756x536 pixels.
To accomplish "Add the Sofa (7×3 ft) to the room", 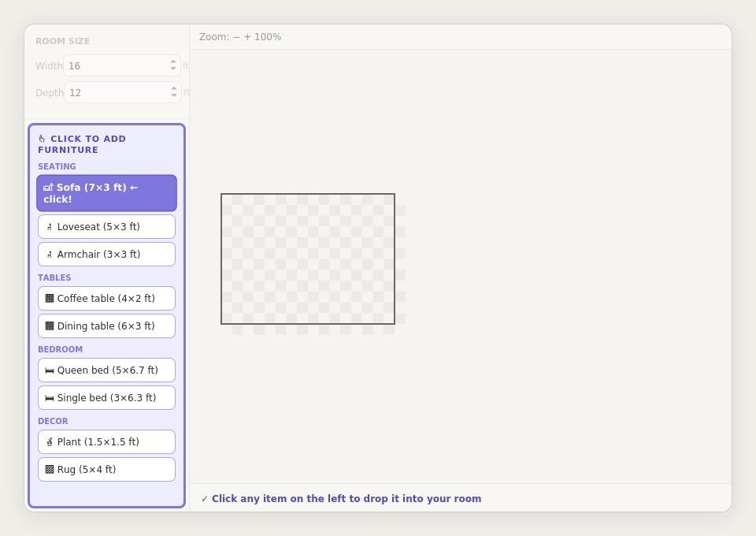I will [x=106, y=193].
